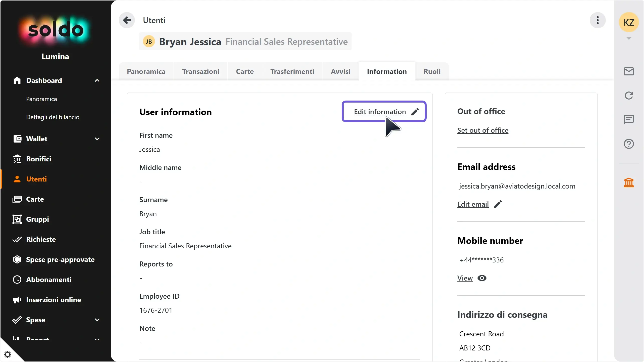644x362 pixels.
Task: Open the KZ account avatar menu
Action: click(x=629, y=22)
